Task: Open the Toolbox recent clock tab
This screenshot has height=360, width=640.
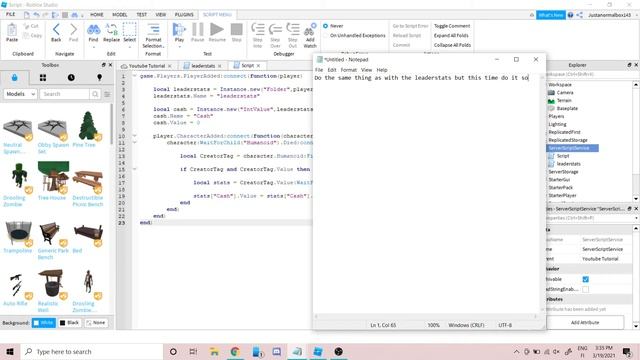Action: coord(71,78)
